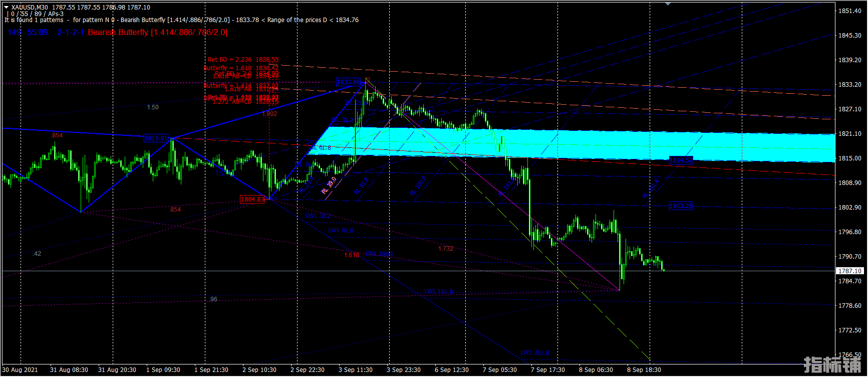Click the '3 Sep 11:30' time axis label

[355, 370]
